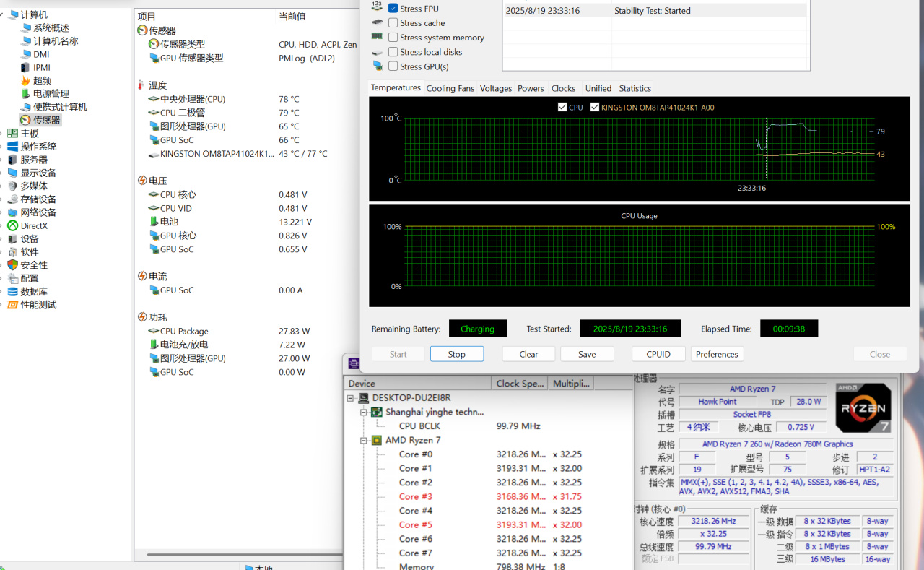This screenshot has height=570, width=924.
Task: Click the AMD Ryzen 7 logo image
Action: click(x=863, y=407)
